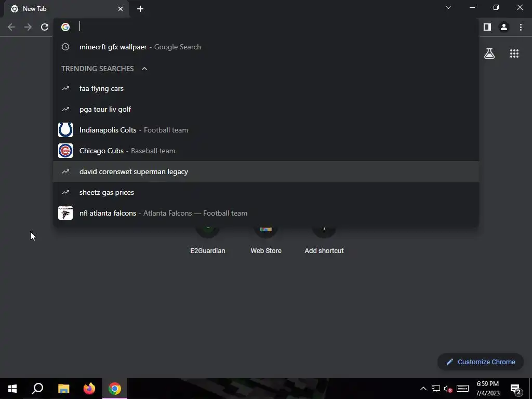The width and height of the screenshot is (532, 399).
Task: Select the New Tab tab
Action: [x=66, y=9]
